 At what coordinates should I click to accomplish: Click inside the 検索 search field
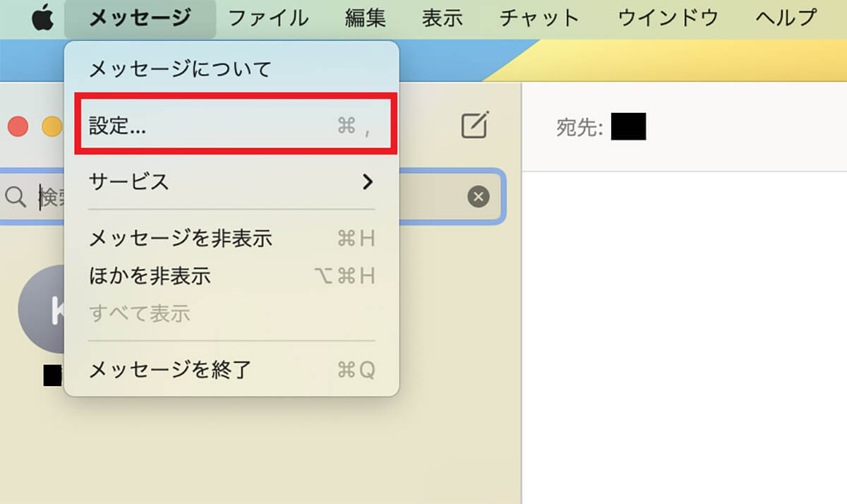click(x=251, y=196)
